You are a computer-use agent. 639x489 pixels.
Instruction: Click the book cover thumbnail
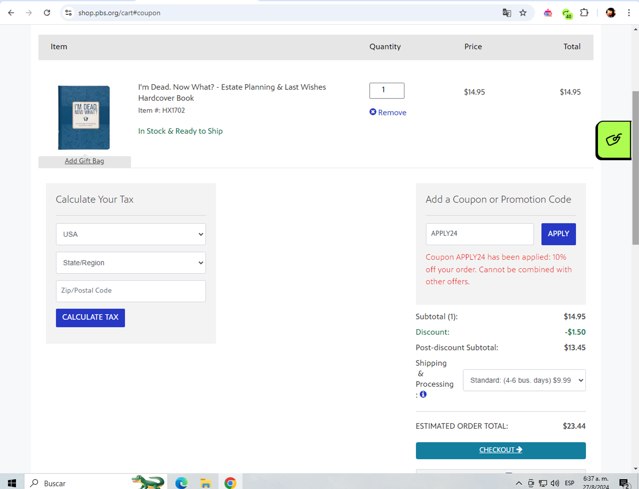pos(84,117)
